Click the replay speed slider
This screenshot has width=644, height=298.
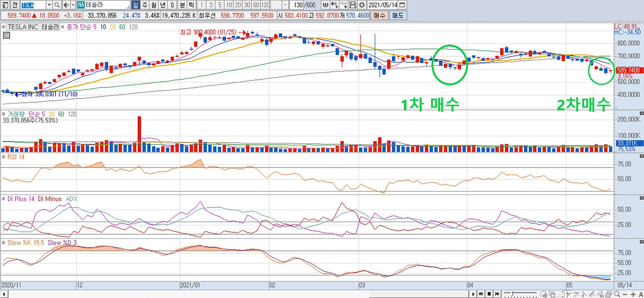click(520, 294)
